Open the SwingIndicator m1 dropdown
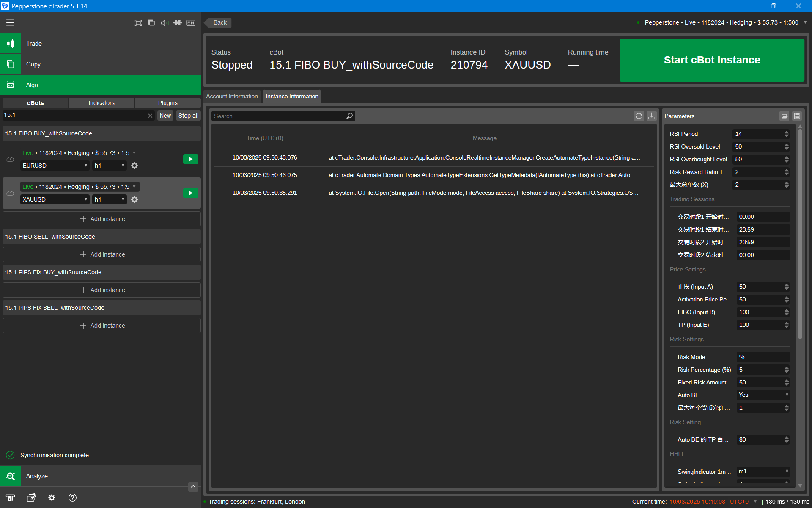 click(x=763, y=472)
